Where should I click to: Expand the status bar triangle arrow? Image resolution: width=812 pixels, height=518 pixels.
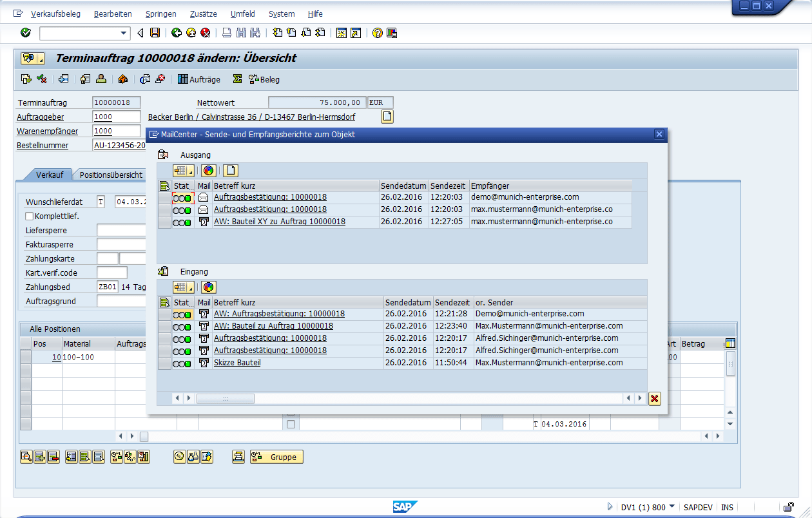pyautogui.click(x=610, y=506)
